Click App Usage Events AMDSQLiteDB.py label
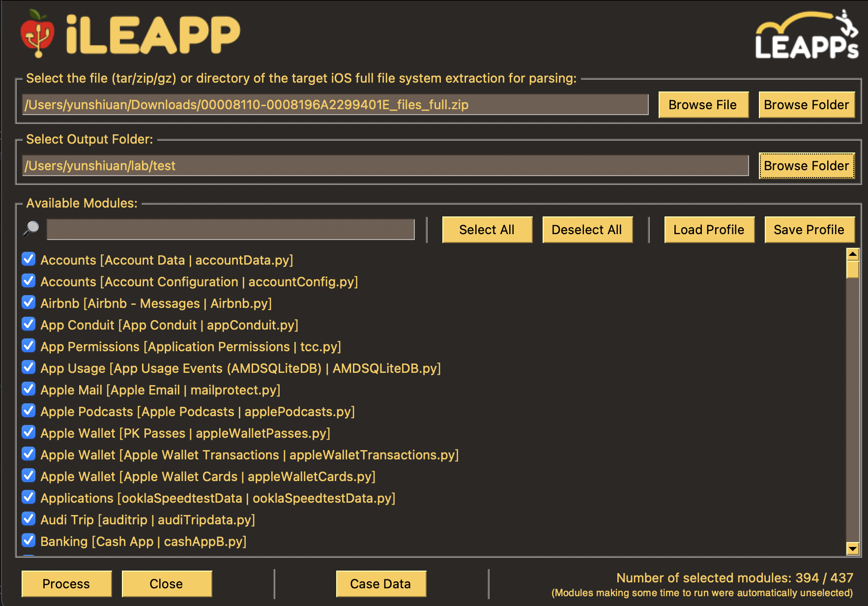This screenshot has width=868, height=606. (241, 368)
